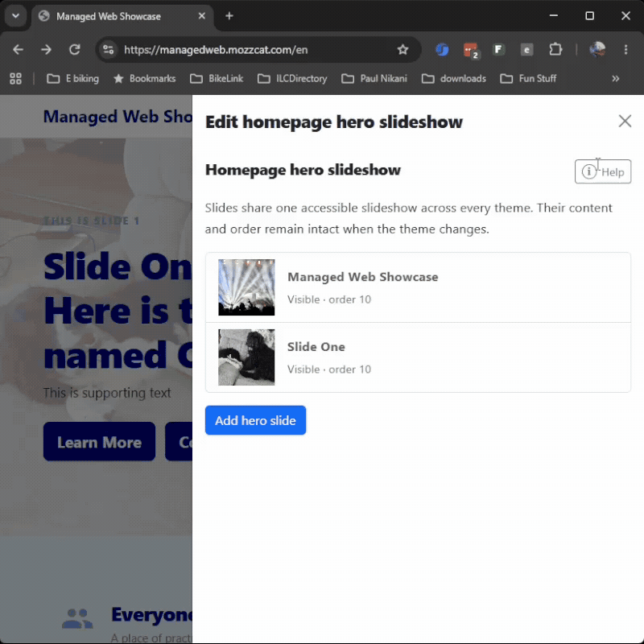Open the Paul Nikani bookmarks folder
The image size is (644, 644).
[374, 78]
